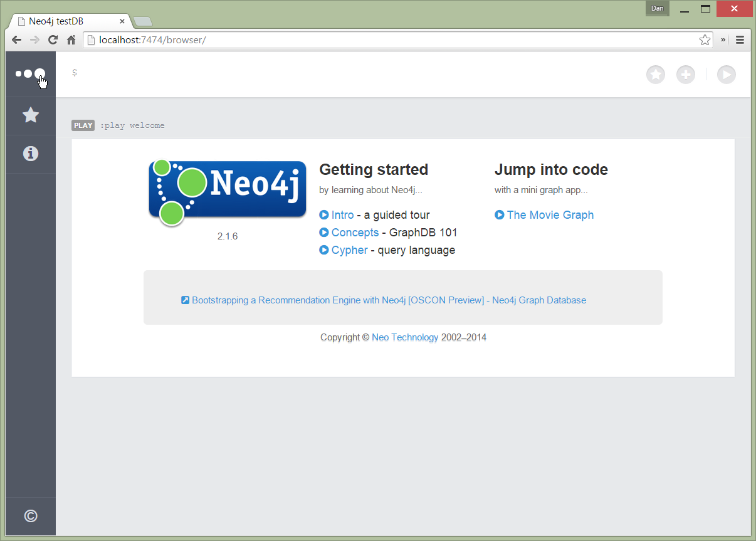Viewport: 756px width, 541px height.
Task: Open the Information sidebar icon
Action: pos(30,154)
